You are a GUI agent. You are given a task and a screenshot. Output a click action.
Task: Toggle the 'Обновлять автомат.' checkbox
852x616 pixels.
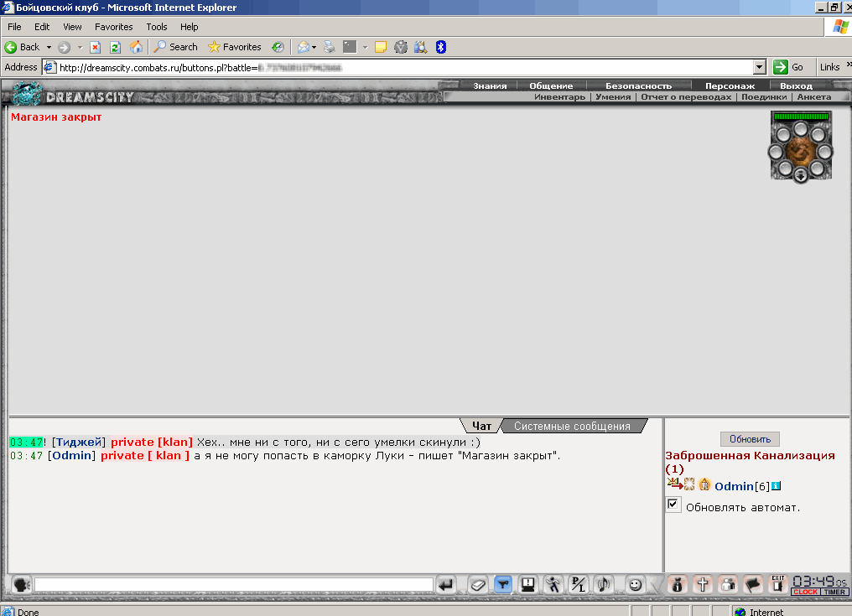tap(673, 504)
